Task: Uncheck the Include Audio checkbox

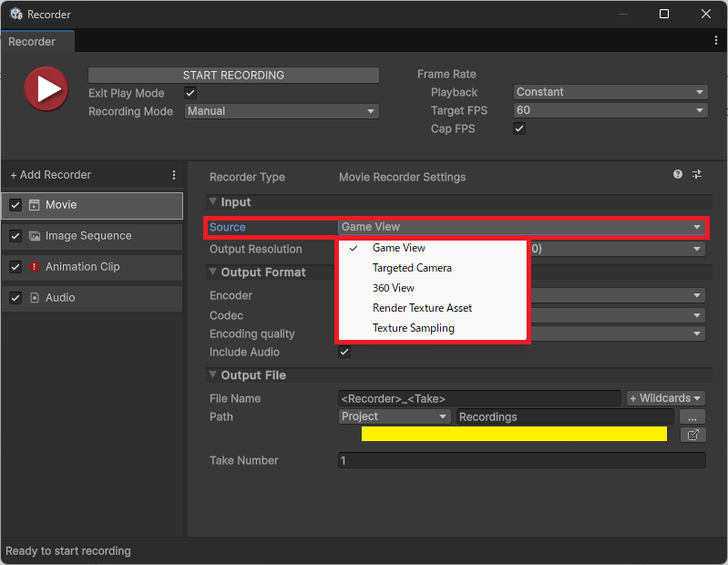Action: 344,352
